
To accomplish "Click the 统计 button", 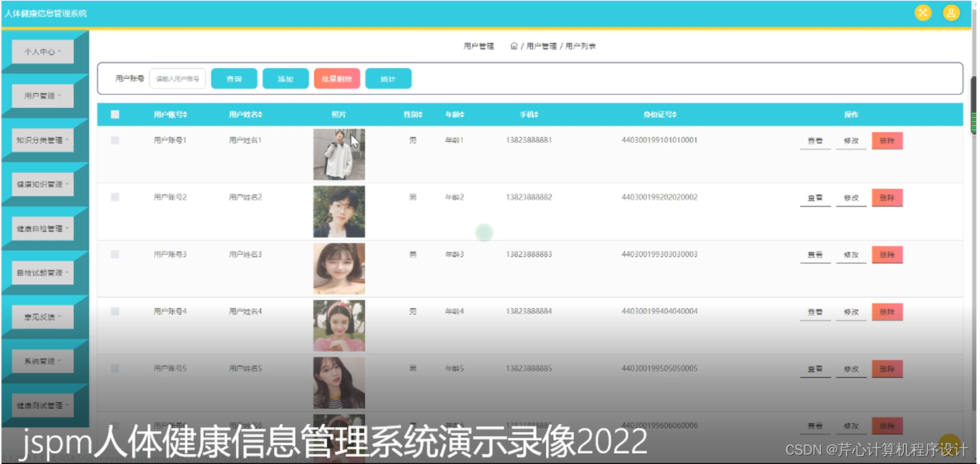I will (x=389, y=78).
